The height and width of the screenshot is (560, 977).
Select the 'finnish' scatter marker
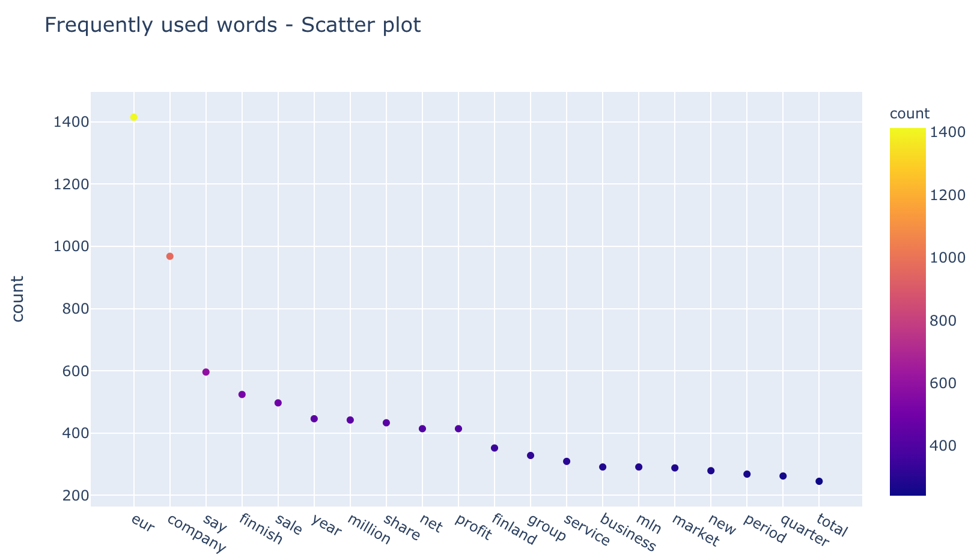(x=242, y=395)
